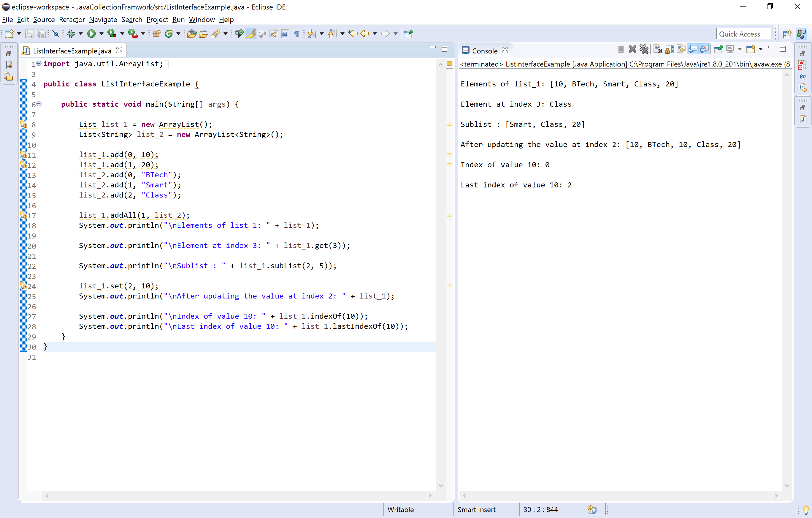The width and height of the screenshot is (812, 518).
Task: Click the Pin Console icon
Action: point(718,50)
